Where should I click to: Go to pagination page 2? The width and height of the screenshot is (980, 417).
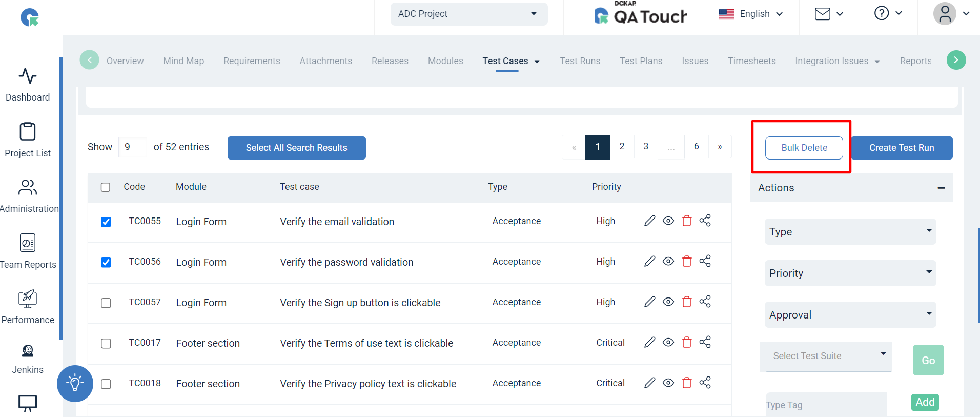pyautogui.click(x=622, y=147)
